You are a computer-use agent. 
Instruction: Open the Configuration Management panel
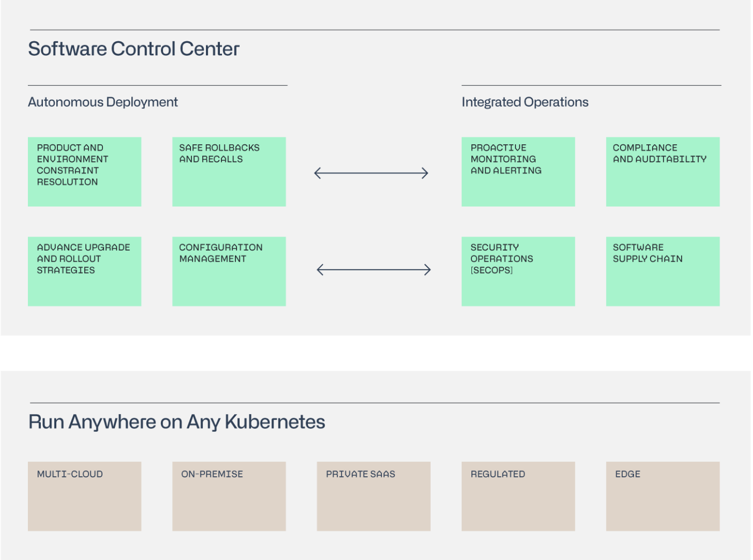[228, 271]
